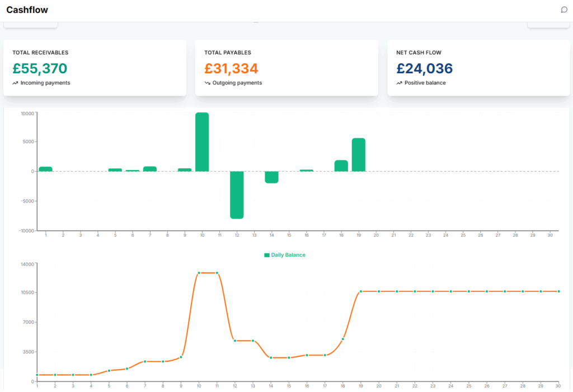Select the green bar above day 19
The width and height of the screenshot is (573, 392).
click(359, 154)
